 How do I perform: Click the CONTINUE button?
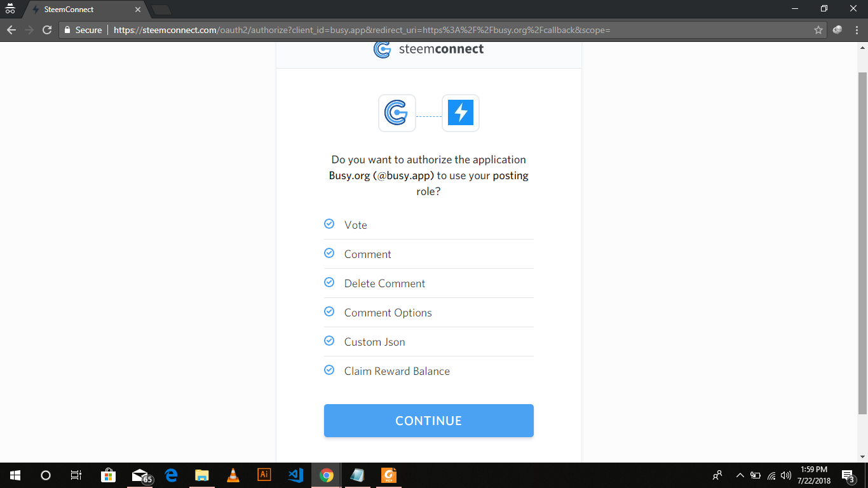[429, 421]
